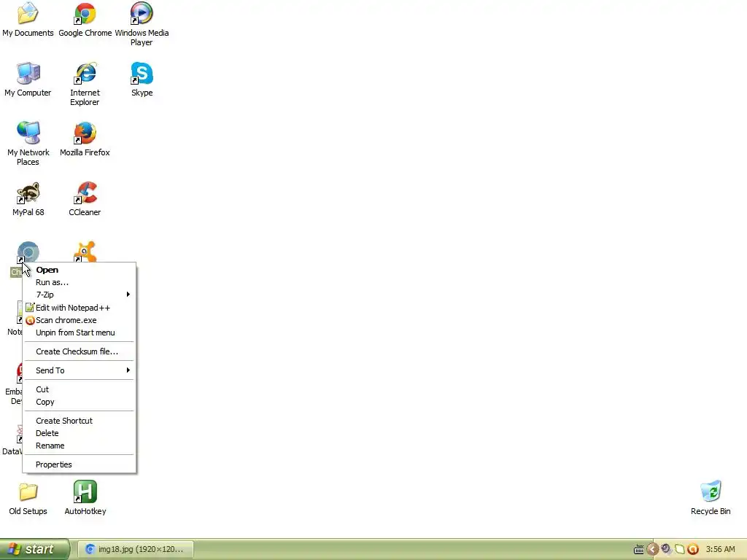Choose Cut in the context menu
The image size is (747, 560).
click(79, 389)
